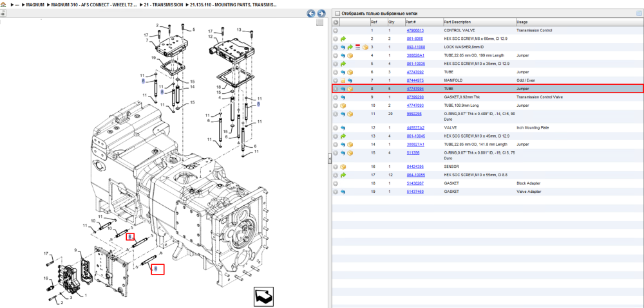644x308 pixels.
Task: Select the 'Transmission Control Valve' usage text
Action: [539, 97]
